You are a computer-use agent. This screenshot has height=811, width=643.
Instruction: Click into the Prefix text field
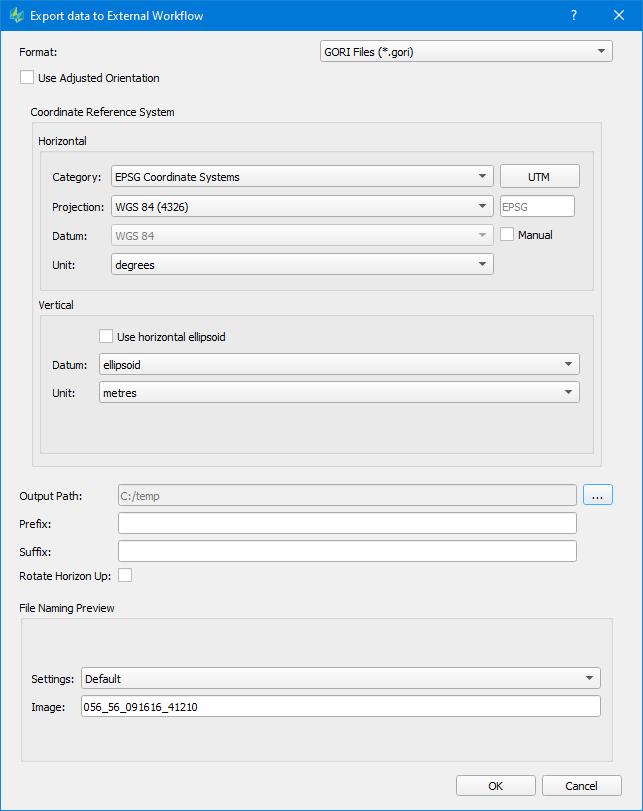pyautogui.click(x=346, y=523)
